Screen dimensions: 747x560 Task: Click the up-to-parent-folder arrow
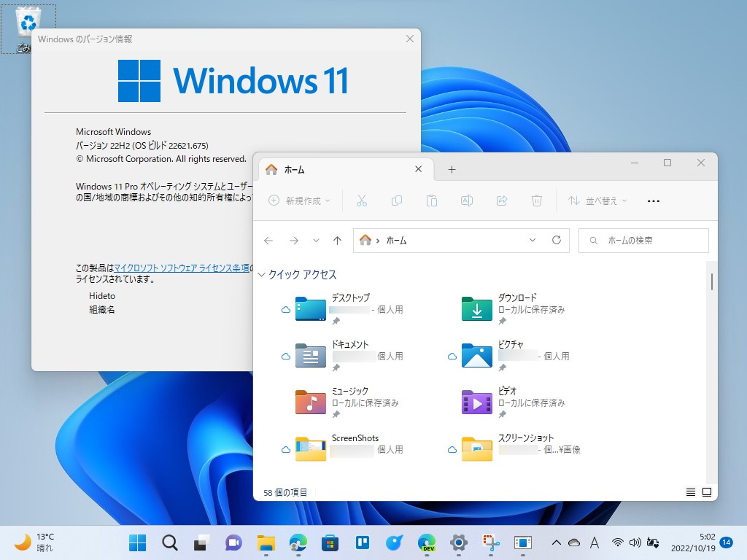(337, 240)
